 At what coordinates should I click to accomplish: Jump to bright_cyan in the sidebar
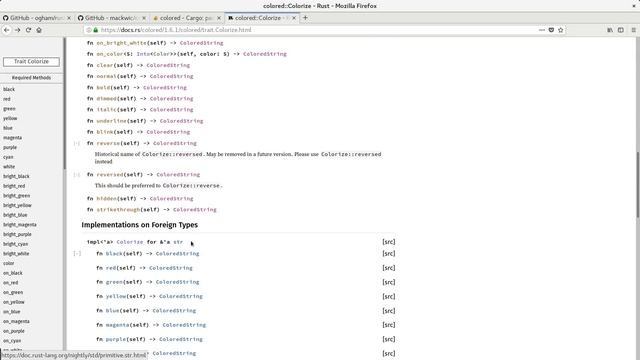(x=16, y=244)
